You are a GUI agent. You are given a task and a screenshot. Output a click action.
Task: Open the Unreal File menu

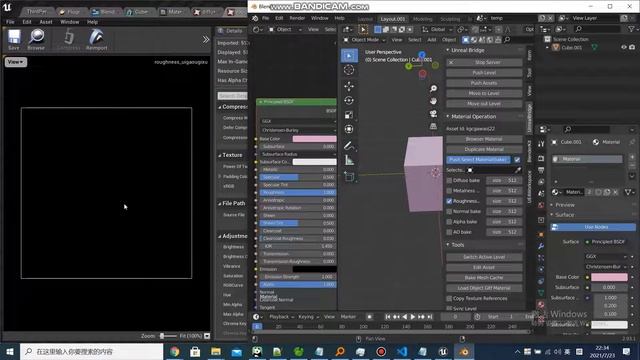tap(10, 22)
